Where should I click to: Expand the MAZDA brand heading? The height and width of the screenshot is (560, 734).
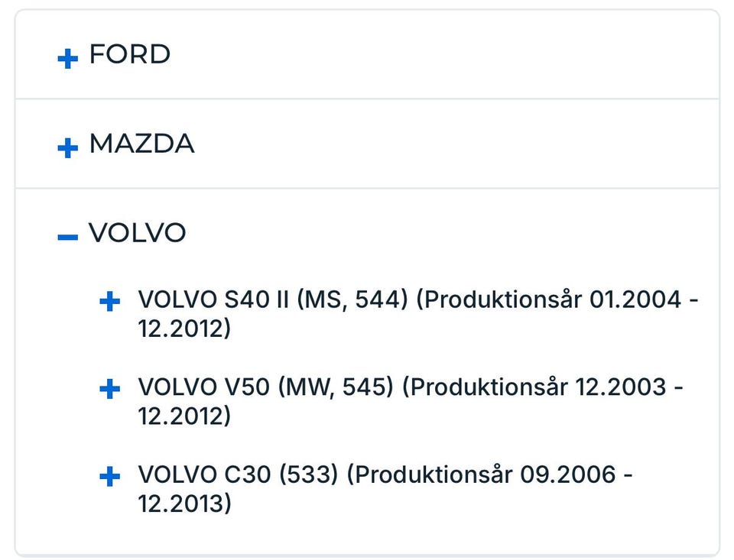141,144
